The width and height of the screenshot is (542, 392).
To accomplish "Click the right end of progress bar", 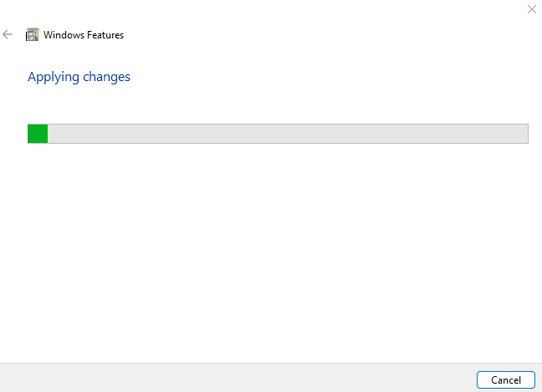I will coord(525,134).
